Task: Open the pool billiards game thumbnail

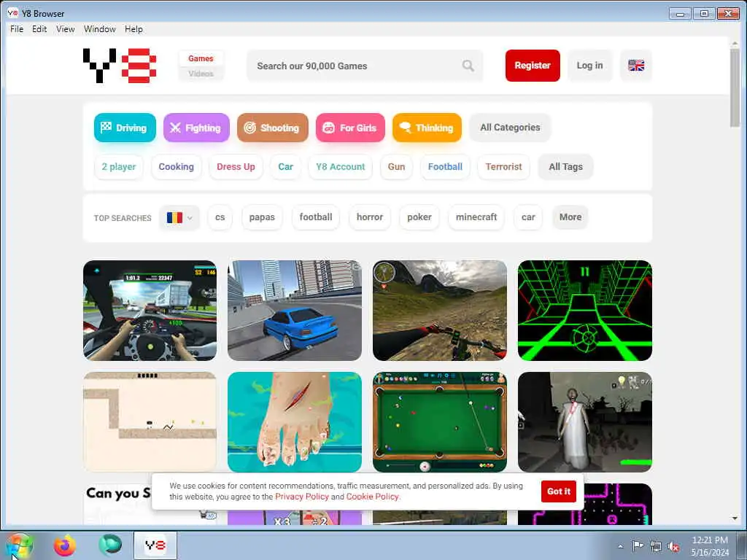Action: coord(440,422)
